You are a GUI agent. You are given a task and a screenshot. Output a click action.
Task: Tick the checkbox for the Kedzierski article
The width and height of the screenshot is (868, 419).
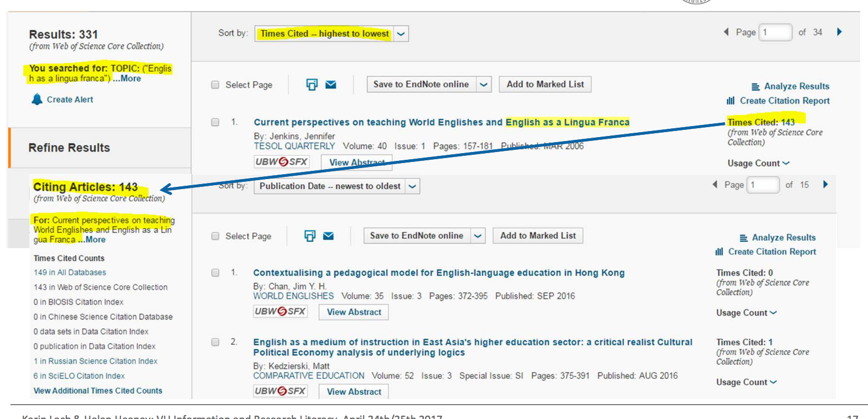point(215,342)
